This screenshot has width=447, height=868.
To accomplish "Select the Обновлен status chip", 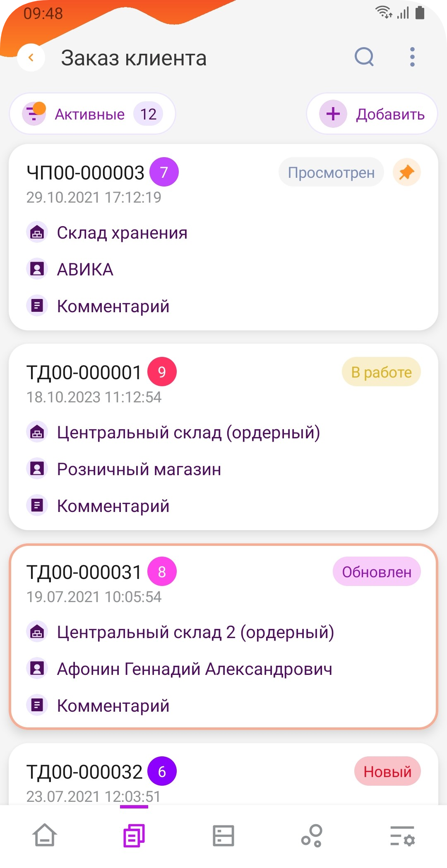I will (376, 571).
